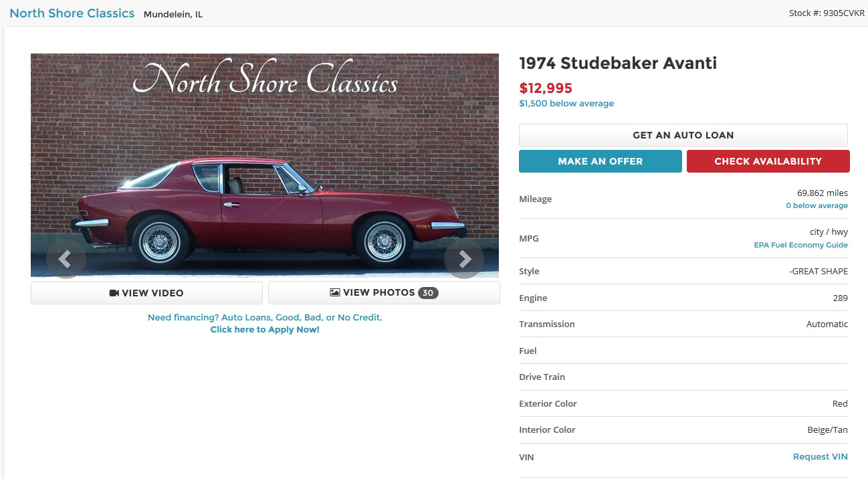Click the previous photo arrow on the carousel

[x=66, y=259]
